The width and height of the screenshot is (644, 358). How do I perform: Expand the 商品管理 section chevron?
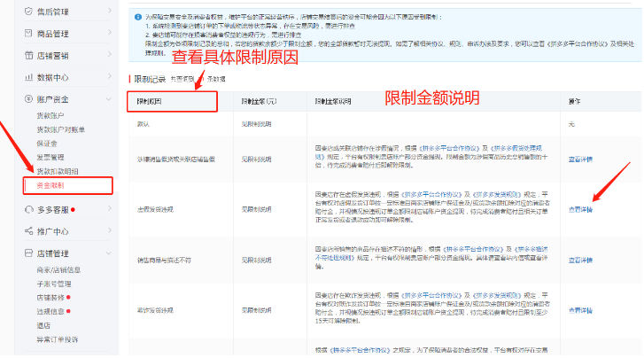[109, 33]
